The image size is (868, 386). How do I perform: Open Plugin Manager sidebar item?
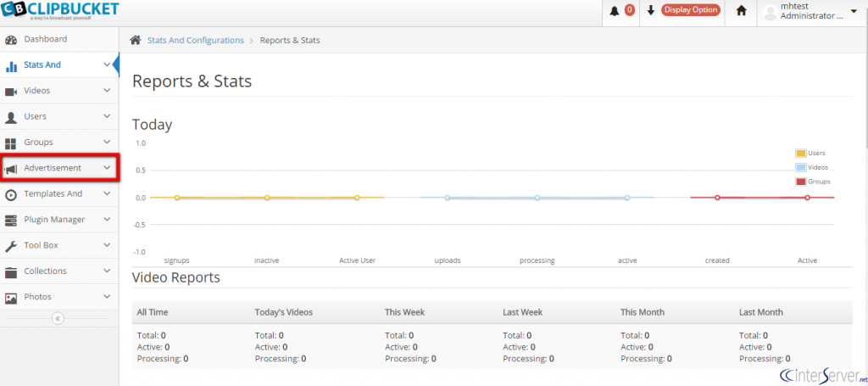[x=59, y=220]
